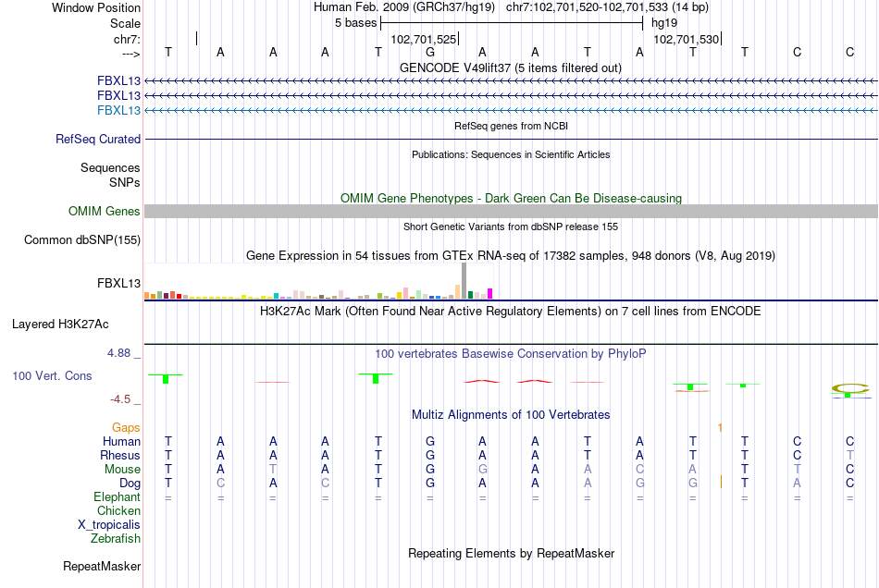Screen dimensions: 879x588
Task: Click the Common dbSNP(155) label
Action: tap(81, 239)
